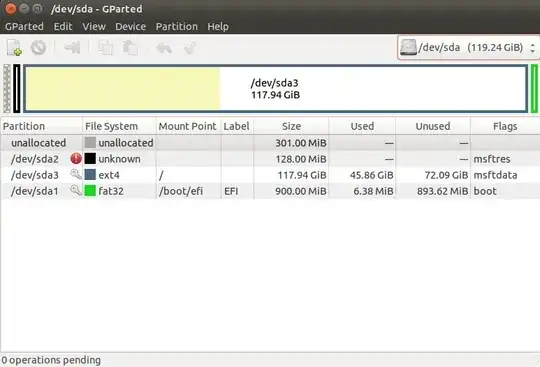Image resolution: width=540 pixels, height=367 pixels.
Task: Select the unallocated strip in disk map
Action: [7, 88]
